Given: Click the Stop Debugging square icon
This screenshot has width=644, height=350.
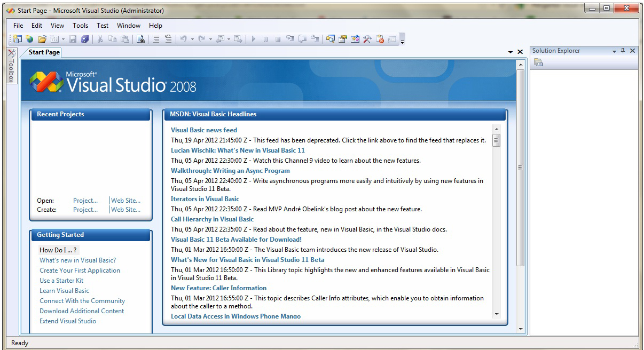Looking at the screenshot, I should 278,39.
